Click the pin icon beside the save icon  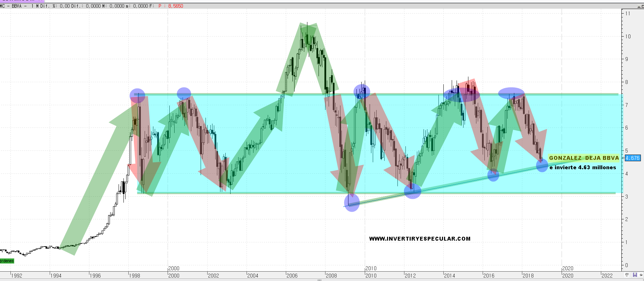point(641,275)
